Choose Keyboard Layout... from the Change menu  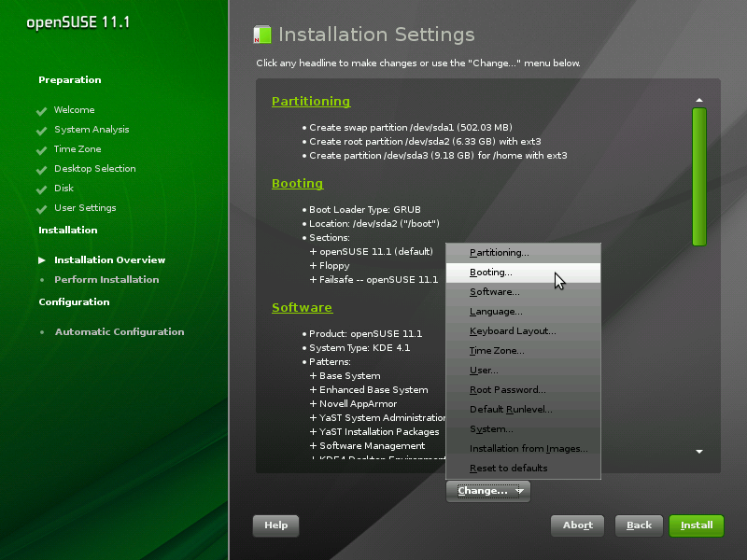click(x=523, y=331)
